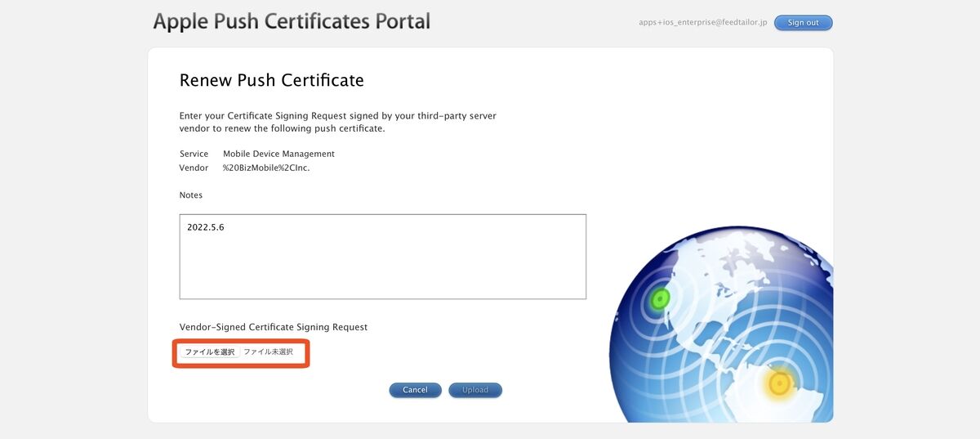Screen dimensions: 980x439
Task: Click the Service field label
Action: (x=194, y=154)
